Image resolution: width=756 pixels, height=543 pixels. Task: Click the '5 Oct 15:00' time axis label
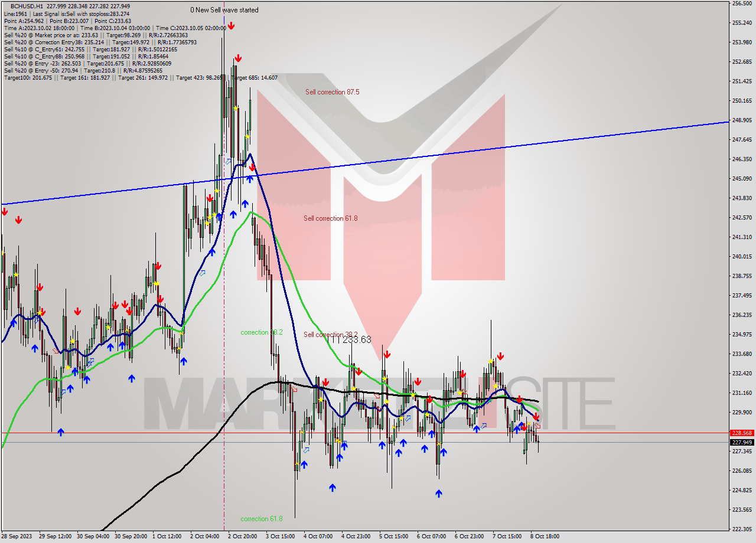click(393, 537)
